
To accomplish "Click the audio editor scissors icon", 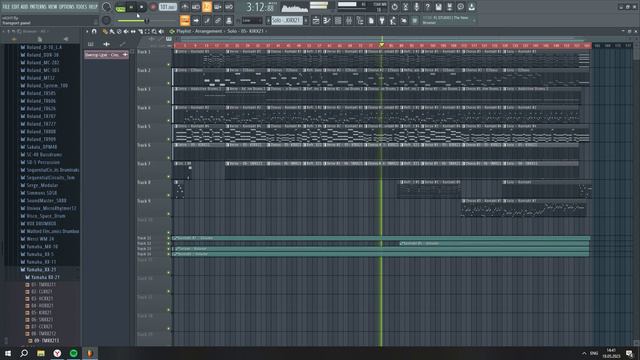I will [405, 7].
